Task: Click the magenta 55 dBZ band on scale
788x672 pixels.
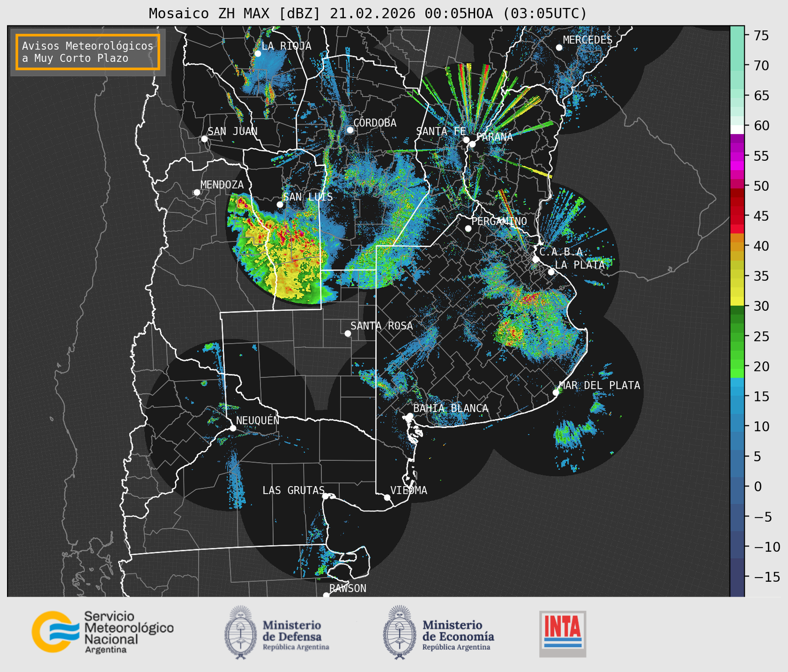Action: 737,156
